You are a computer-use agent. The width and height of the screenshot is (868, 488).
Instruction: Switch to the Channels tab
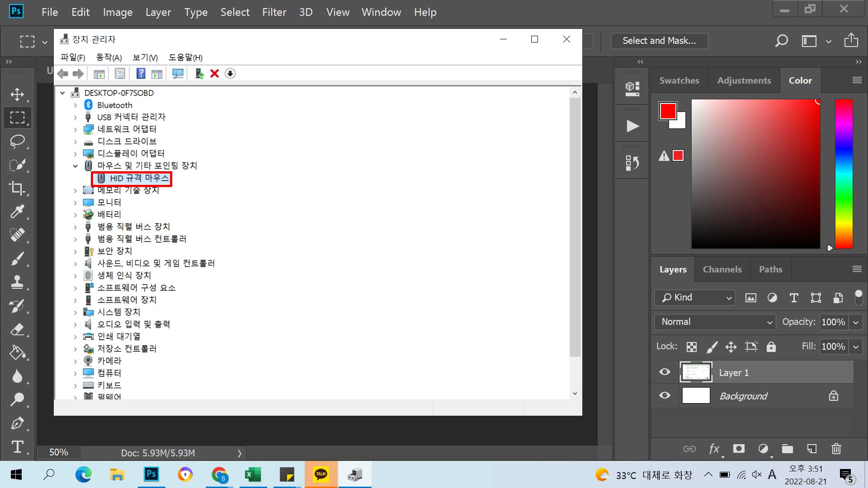tap(722, 269)
